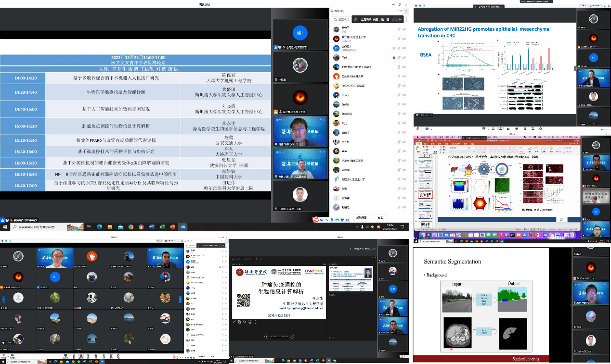Toggle microphone for member 王鹤 in list
Screen dimensions: 611x364
399,57
